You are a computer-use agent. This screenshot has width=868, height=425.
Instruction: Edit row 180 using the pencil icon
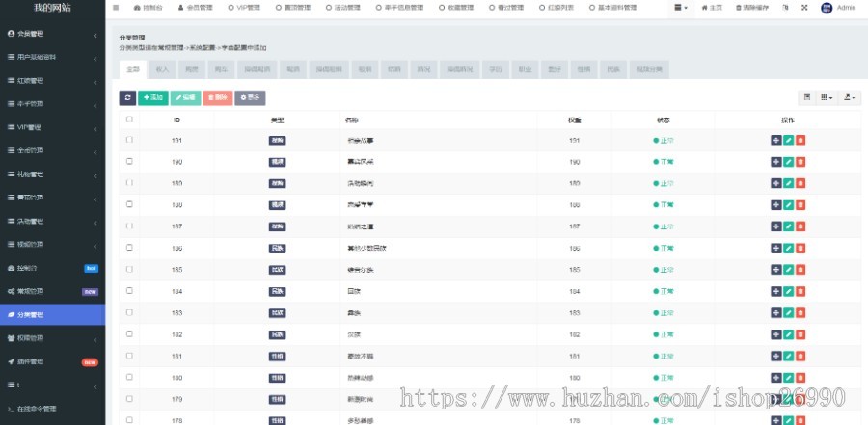point(788,378)
